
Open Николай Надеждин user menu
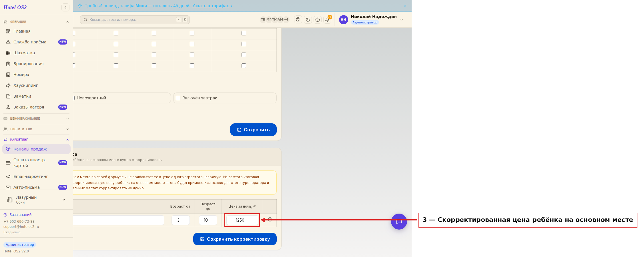(371, 19)
